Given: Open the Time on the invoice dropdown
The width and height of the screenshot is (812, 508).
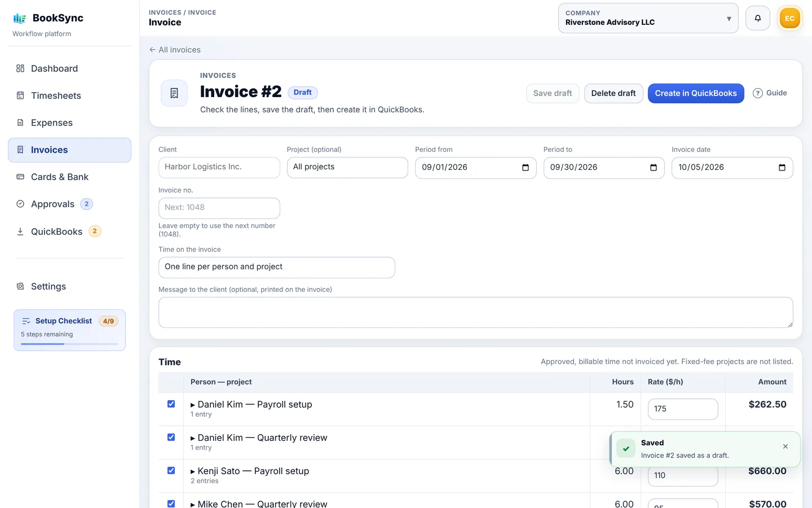Looking at the screenshot, I should (x=277, y=268).
